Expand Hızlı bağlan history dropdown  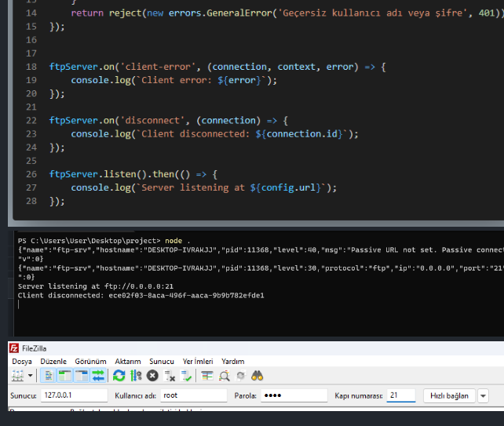(x=483, y=396)
